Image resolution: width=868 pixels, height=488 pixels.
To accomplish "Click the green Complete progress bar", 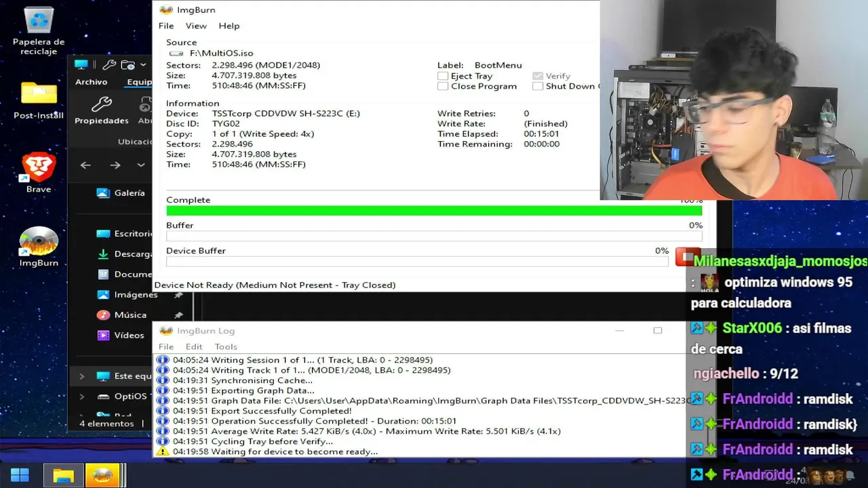I will click(x=434, y=211).
